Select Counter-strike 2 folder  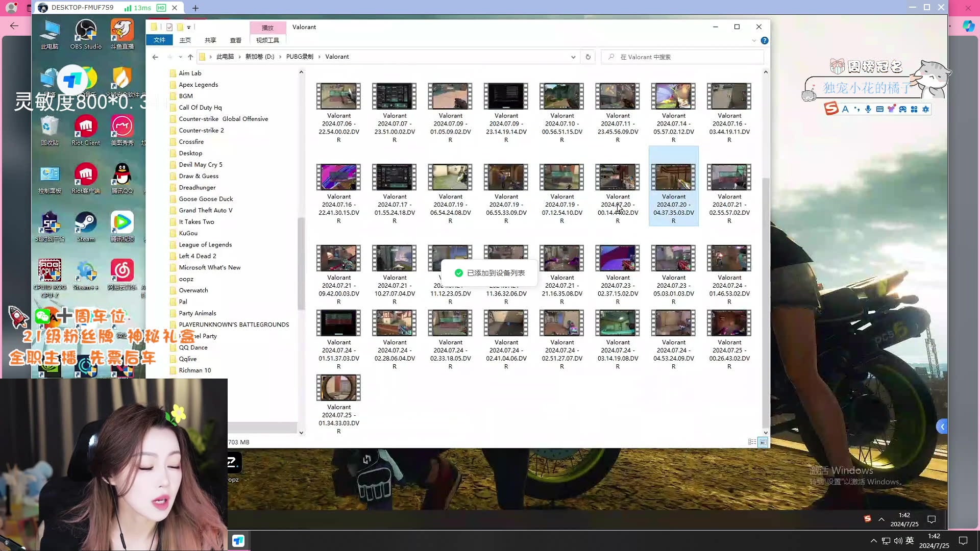[201, 130]
